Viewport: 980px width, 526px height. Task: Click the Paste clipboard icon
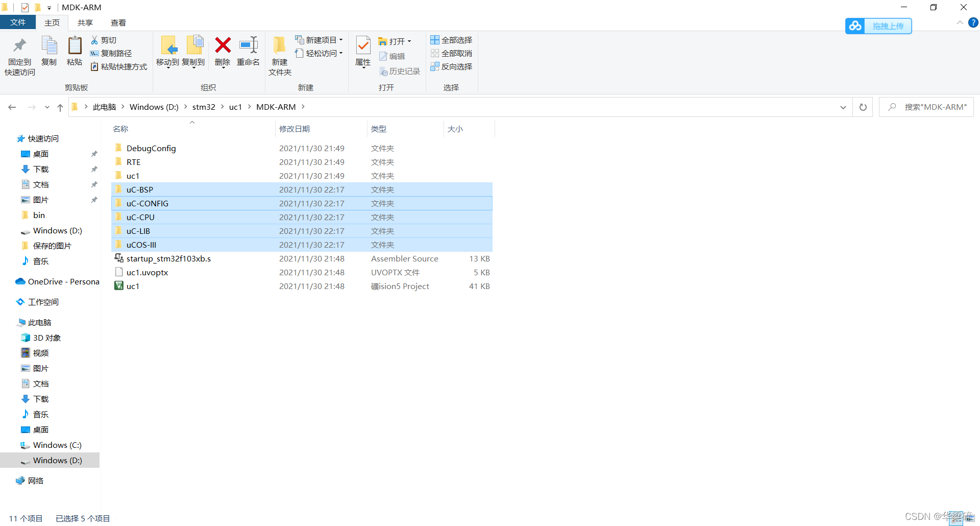click(x=75, y=45)
